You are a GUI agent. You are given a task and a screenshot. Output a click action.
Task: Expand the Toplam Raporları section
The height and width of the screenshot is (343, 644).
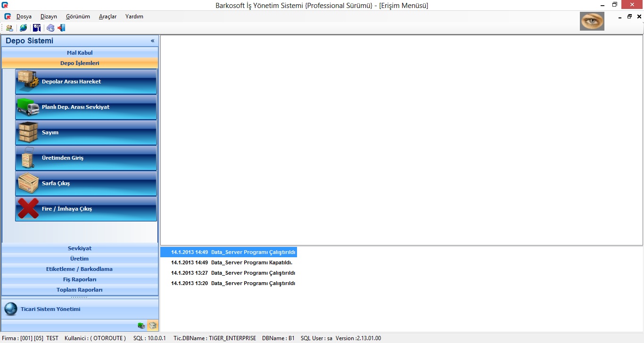(80, 290)
